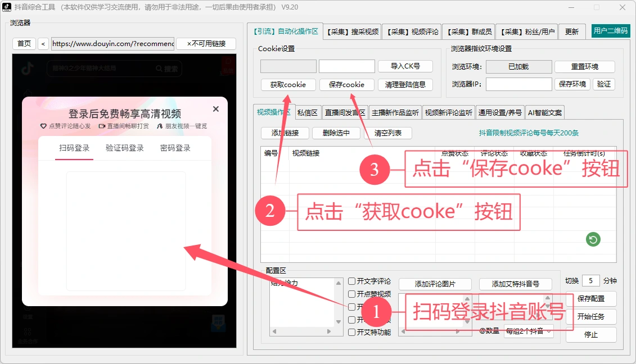Image resolution: width=636 pixels, height=364 pixels.
Task: Click the 用户二维码 button
Action: click(x=611, y=31)
